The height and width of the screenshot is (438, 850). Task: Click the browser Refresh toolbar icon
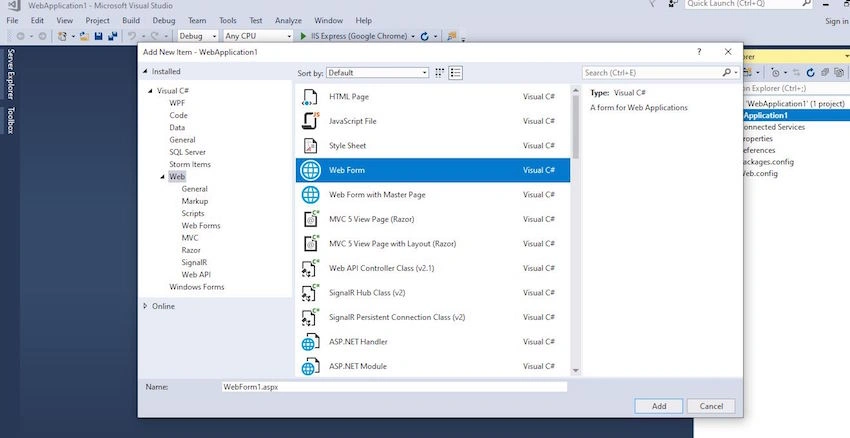(425, 36)
